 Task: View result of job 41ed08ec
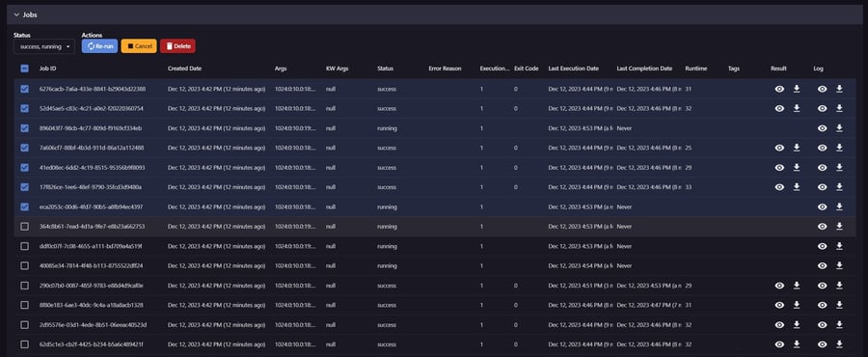coord(779,167)
